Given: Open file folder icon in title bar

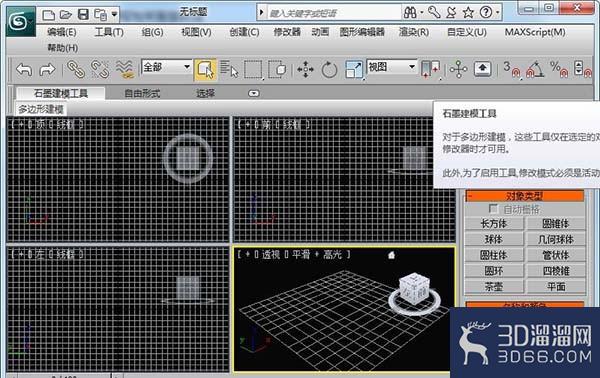Looking at the screenshot, I should (x=66, y=15).
